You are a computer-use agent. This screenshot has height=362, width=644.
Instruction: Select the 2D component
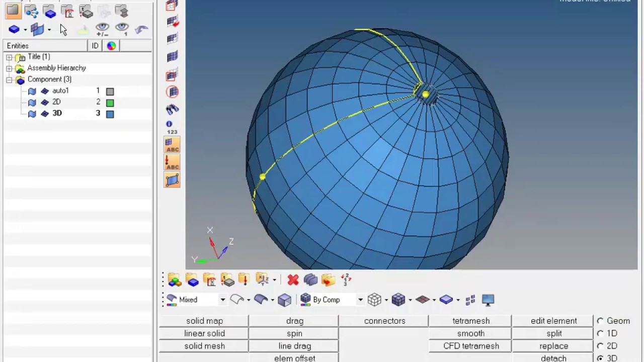point(56,102)
